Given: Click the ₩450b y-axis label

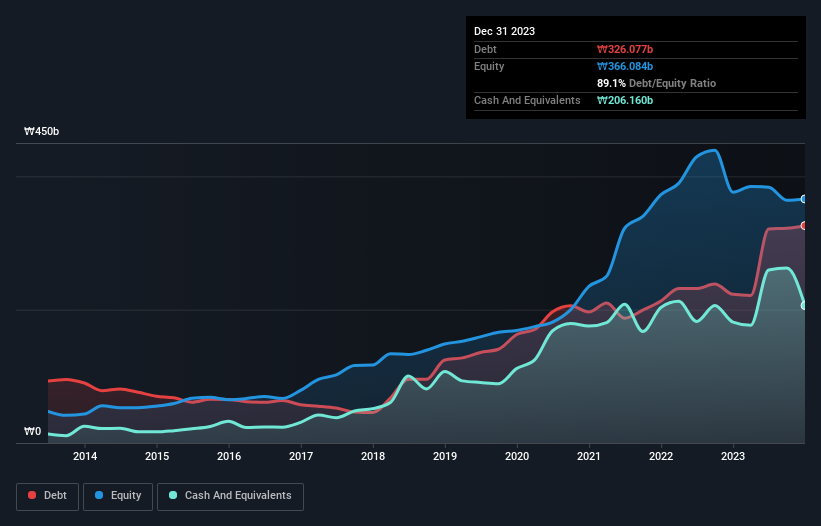Looking at the screenshot, I should click(41, 131).
